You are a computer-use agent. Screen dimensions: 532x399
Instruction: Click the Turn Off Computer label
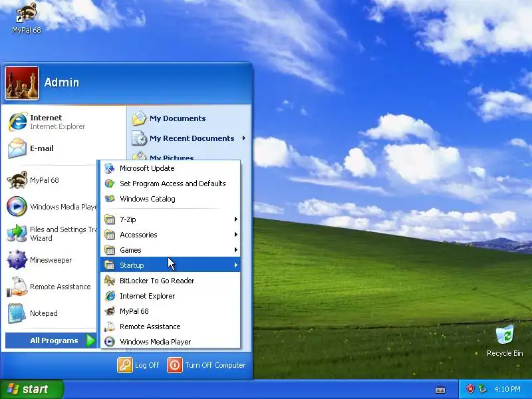click(x=215, y=365)
